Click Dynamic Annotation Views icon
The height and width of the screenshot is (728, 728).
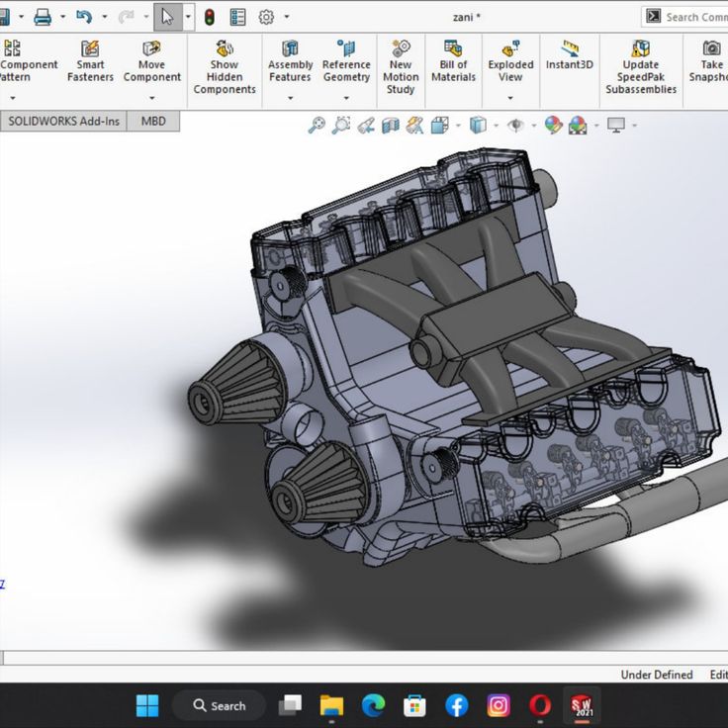[x=414, y=125]
